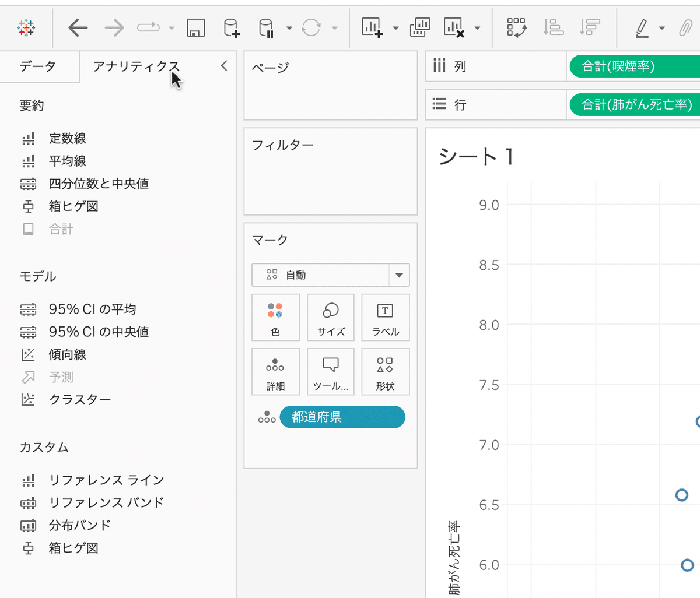Select 95% CI の中央値 item
700x598 pixels.
click(99, 332)
